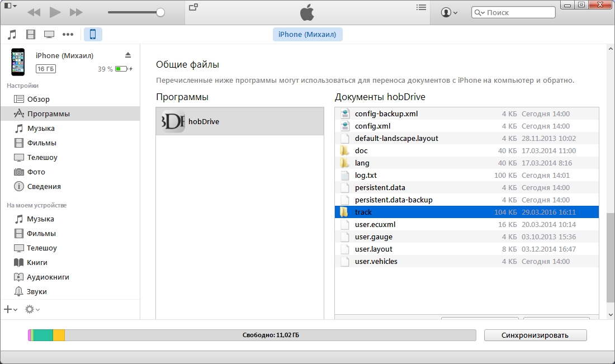Open the account user dropdown
This screenshot has width=615, height=364.
tap(449, 12)
